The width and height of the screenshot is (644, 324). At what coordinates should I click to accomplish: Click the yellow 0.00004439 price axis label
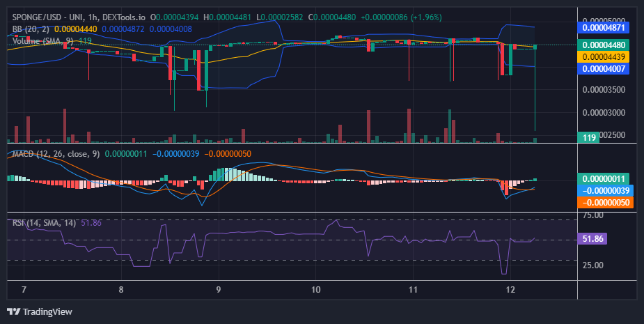pyautogui.click(x=604, y=56)
